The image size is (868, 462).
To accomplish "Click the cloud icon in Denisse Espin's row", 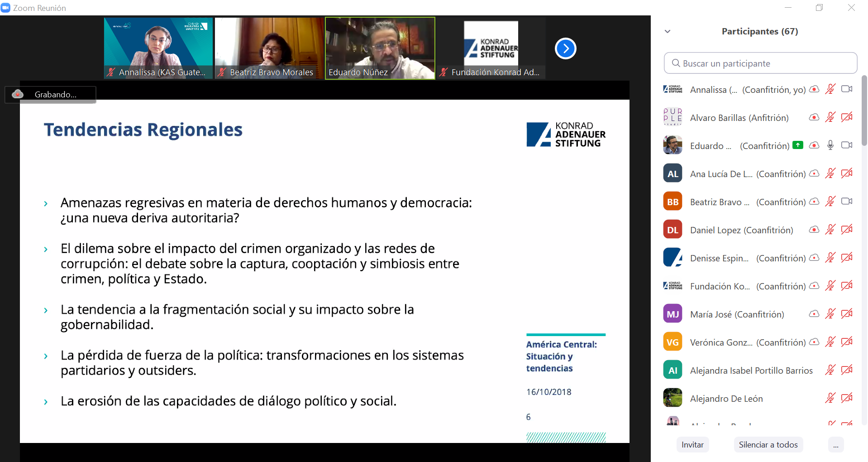I will tap(814, 258).
